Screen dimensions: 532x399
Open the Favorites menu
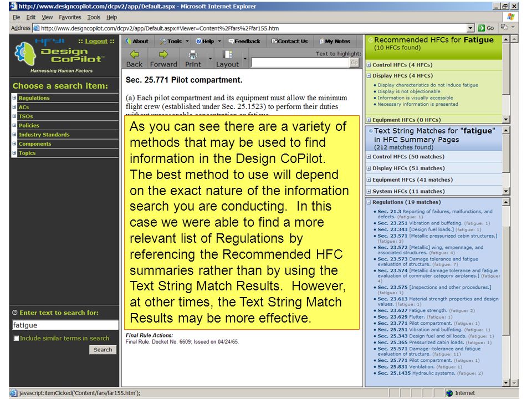[70, 17]
